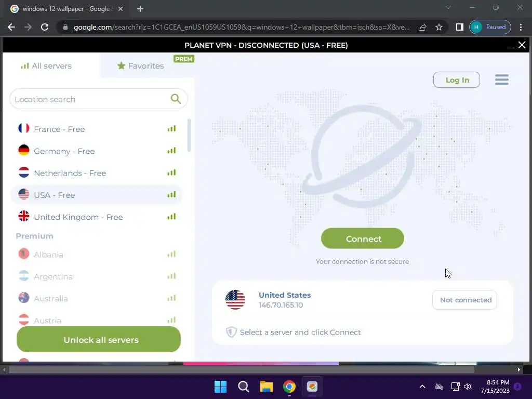Click the USA flag in server list
Image resolution: width=532 pixels, height=399 pixels.
click(24, 194)
